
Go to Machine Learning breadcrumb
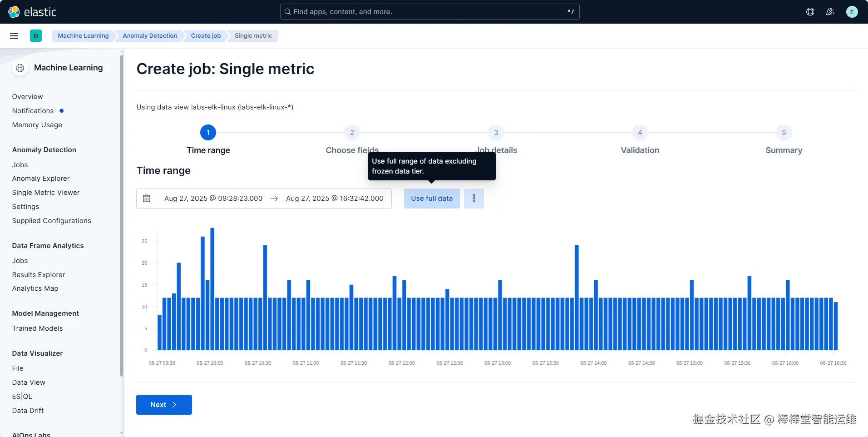[x=83, y=36]
